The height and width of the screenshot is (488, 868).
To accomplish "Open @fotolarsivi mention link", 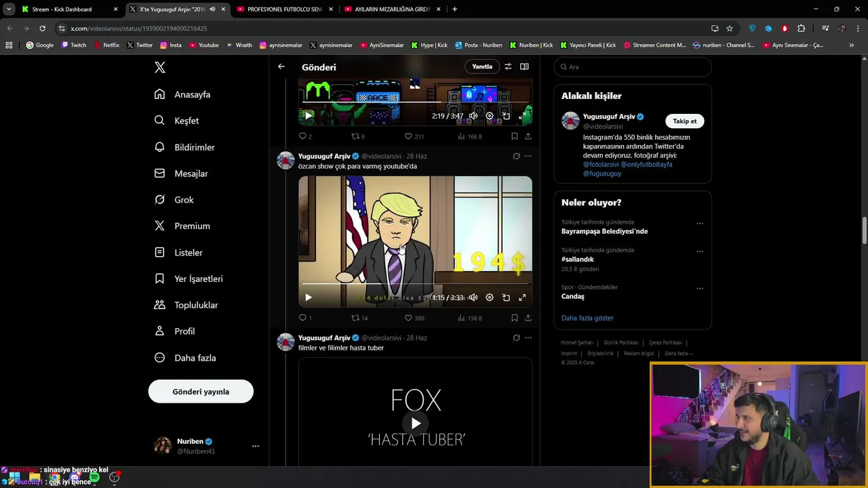I will (601, 165).
